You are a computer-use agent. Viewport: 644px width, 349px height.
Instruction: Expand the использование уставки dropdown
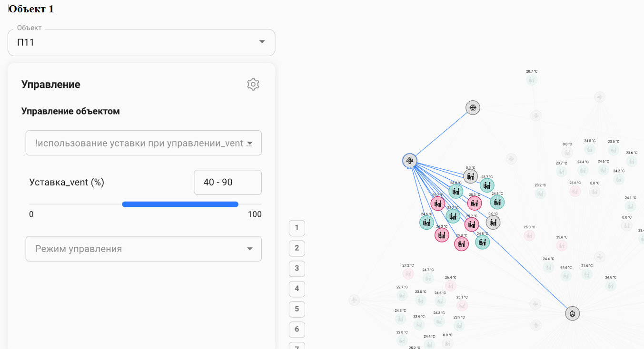[144, 143]
